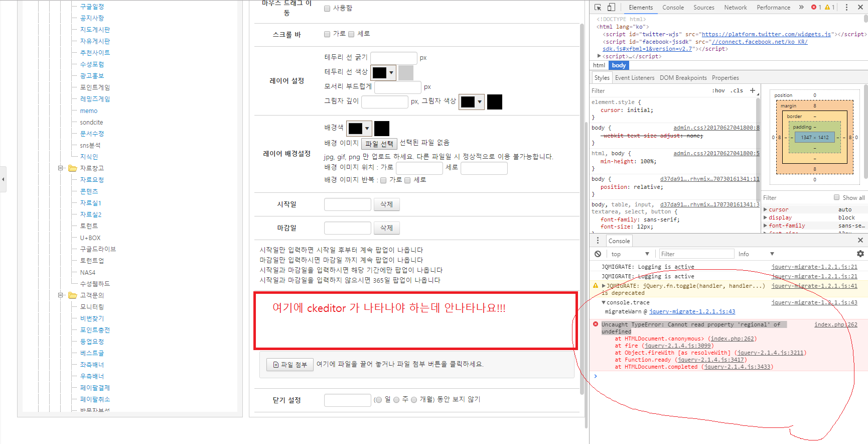868x444 pixels.
Task: Activate the inspect element picker icon
Action: tap(598, 7)
